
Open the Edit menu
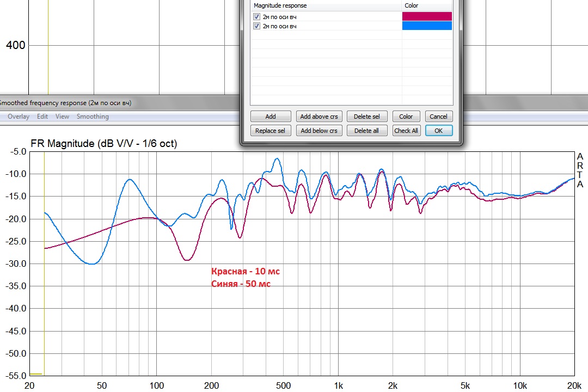click(x=42, y=117)
